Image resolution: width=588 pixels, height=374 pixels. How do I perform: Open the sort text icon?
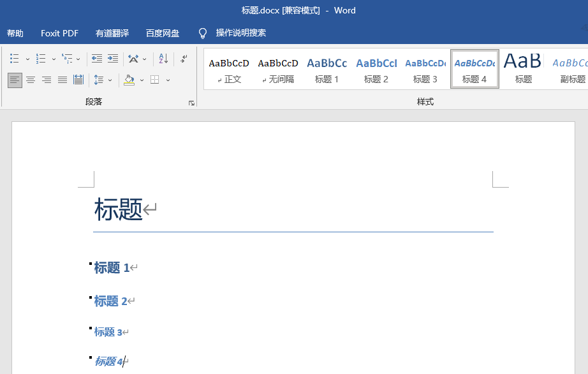(163, 59)
